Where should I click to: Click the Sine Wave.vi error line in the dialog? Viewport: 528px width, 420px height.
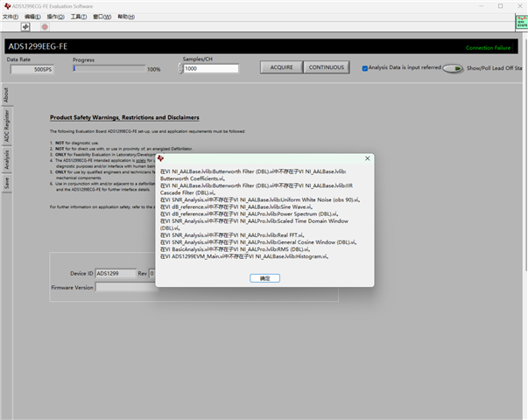(236, 207)
